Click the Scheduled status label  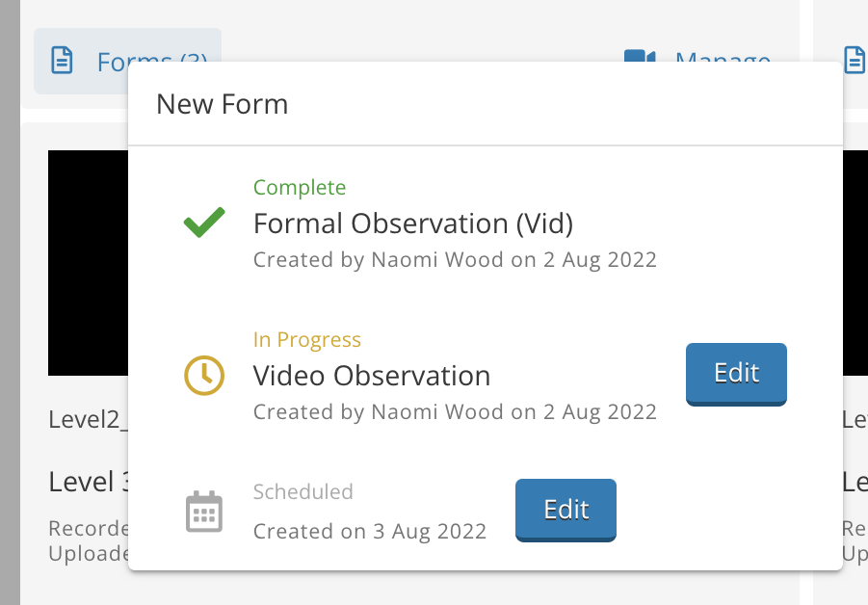[302, 492]
